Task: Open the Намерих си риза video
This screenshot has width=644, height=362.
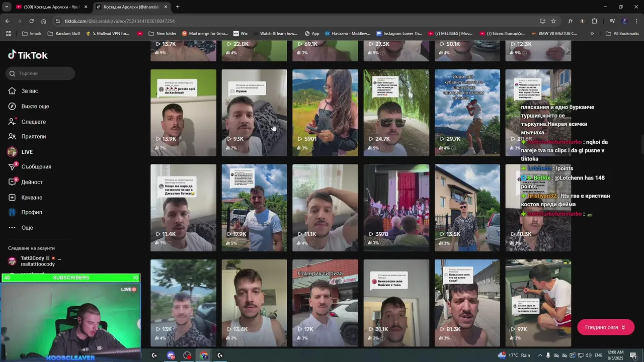Action: pos(325,303)
